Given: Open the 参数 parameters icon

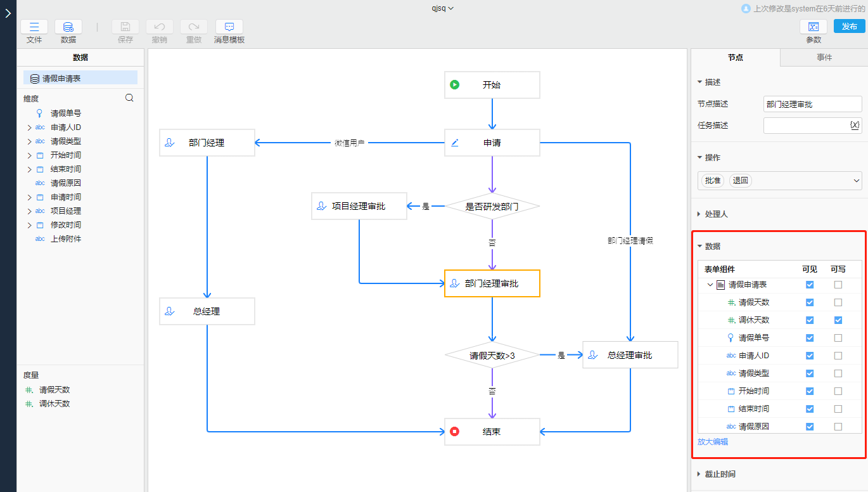Looking at the screenshot, I should pos(814,27).
